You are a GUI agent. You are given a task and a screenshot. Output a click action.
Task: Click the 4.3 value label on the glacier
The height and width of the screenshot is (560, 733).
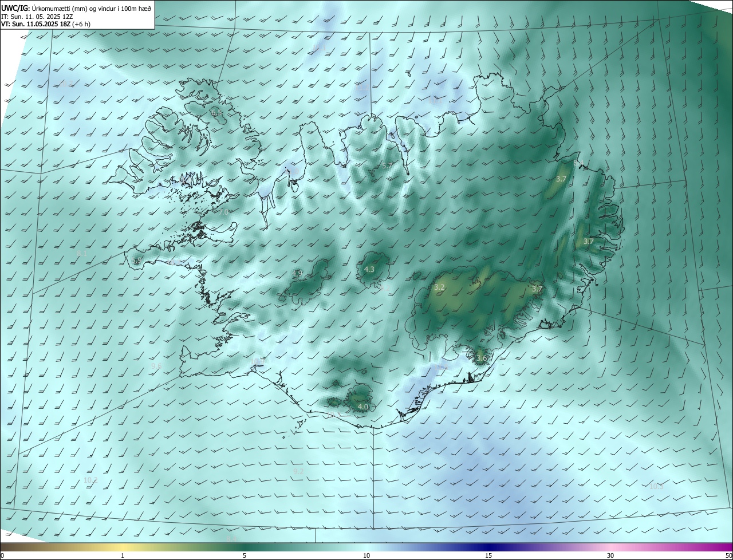tap(369, 269)
